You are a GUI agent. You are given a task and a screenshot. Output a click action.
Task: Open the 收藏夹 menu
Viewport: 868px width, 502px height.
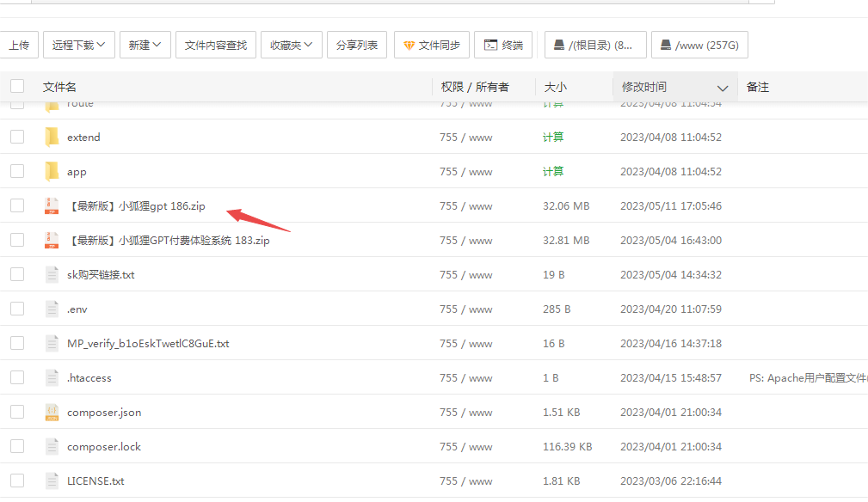coord(292,44)
